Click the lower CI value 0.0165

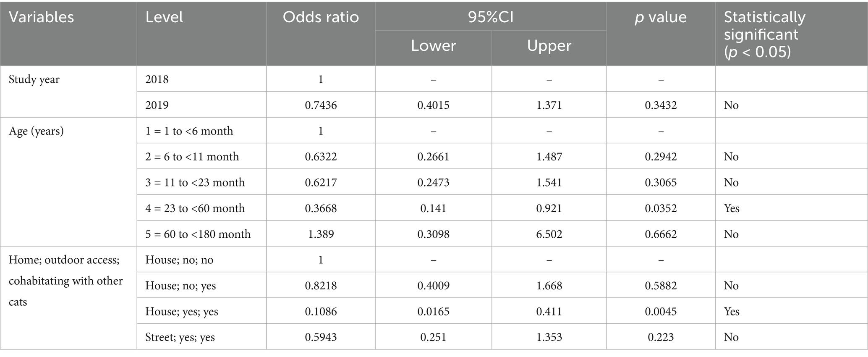point(433,312)
